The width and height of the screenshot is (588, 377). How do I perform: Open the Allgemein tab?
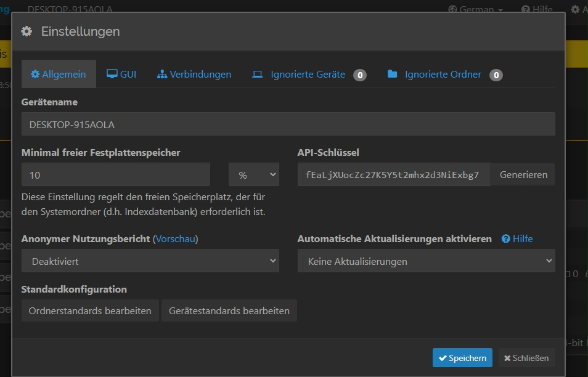(59, 74)
